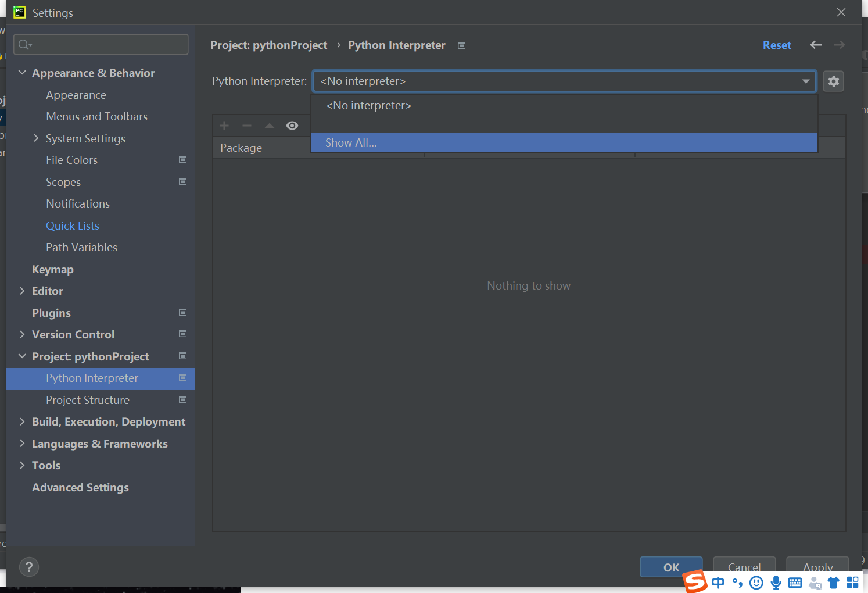Click the upgrade package arrow icon
868x593 pixels.
(x=269, y=125)
